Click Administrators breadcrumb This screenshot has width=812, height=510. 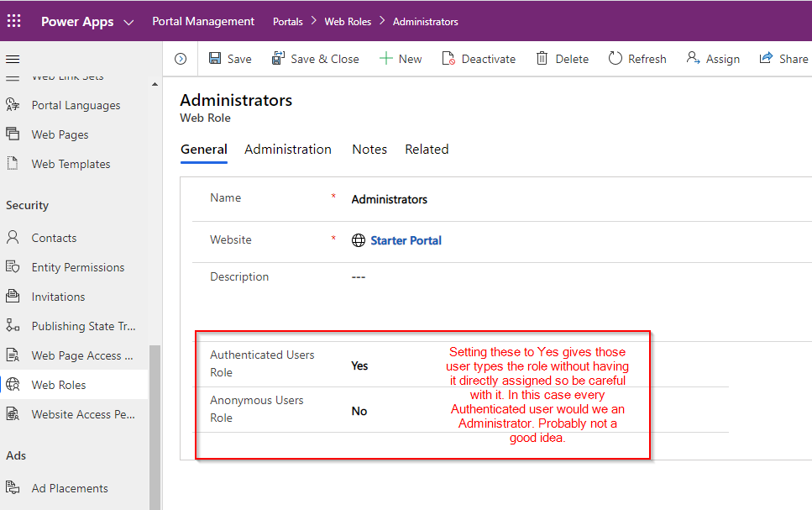[x=425, y=22]
